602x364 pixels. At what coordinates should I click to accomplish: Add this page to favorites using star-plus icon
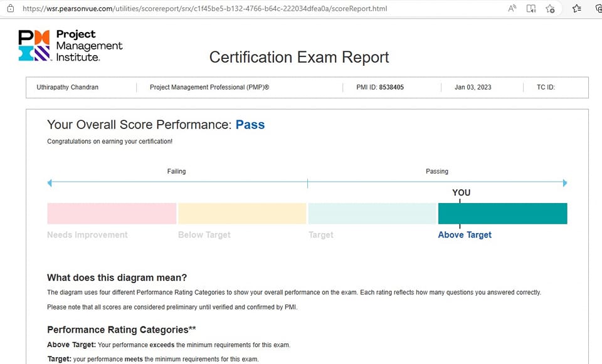pos(550,8)
